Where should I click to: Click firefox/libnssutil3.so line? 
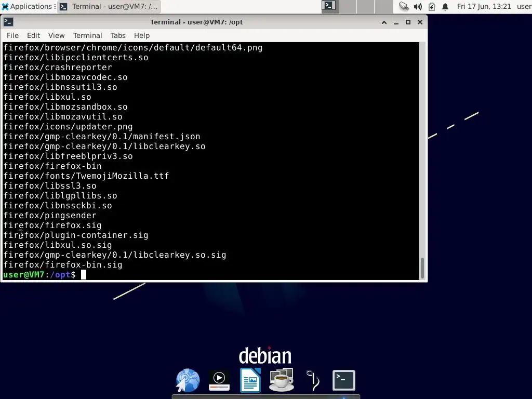coord(60,87)
